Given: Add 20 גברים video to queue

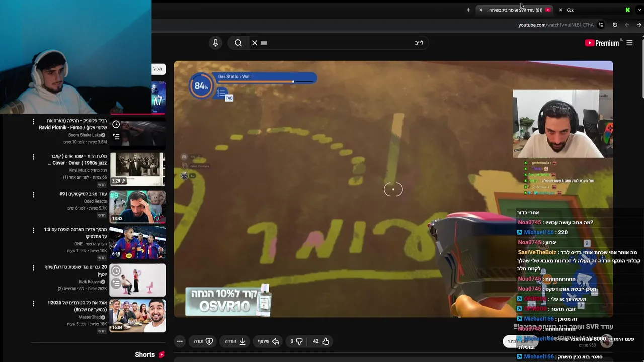Looking at the screenshot, I should tap(116, 283).
